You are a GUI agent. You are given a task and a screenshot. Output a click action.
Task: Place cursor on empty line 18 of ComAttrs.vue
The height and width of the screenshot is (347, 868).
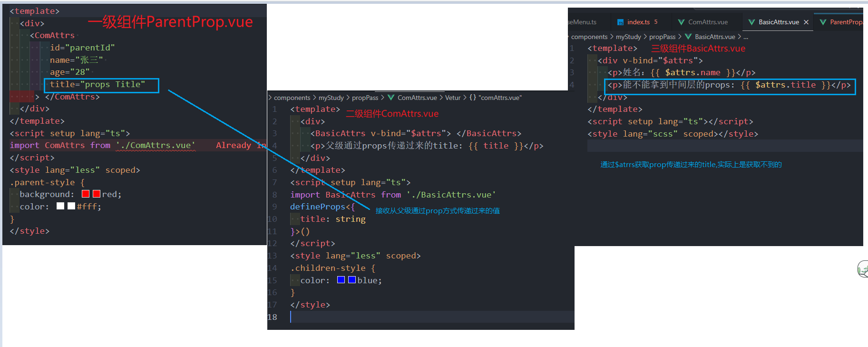pos(432,317)
